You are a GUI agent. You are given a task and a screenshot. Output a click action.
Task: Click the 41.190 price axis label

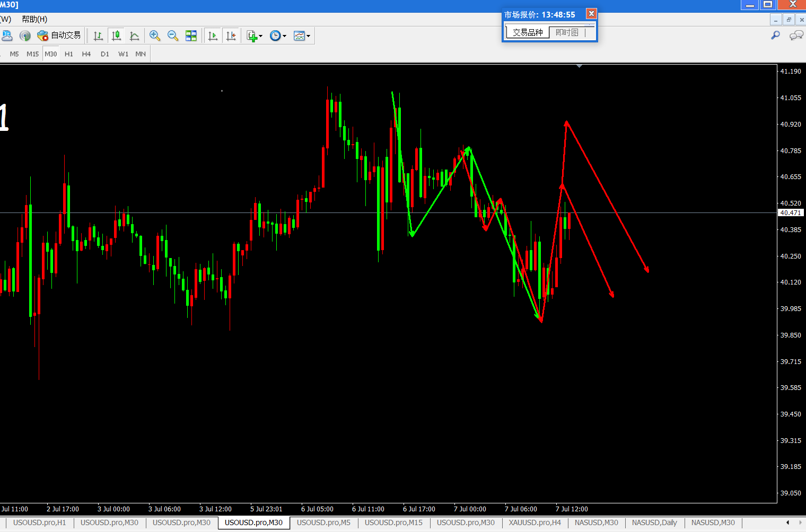(x=791, y=71)
